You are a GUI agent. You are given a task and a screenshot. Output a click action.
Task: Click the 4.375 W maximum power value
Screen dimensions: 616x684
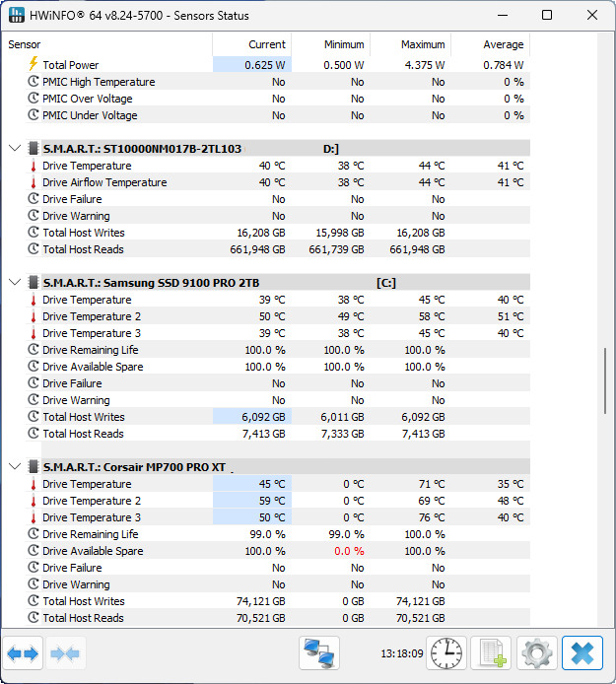(425, 65)
